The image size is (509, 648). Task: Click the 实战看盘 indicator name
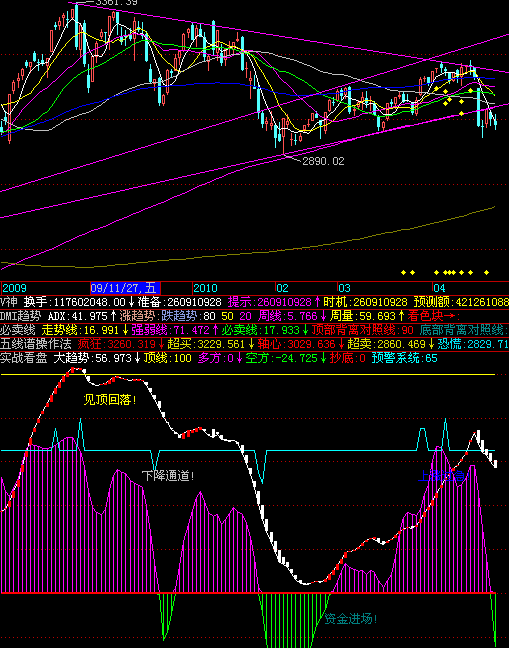point(24,358)
